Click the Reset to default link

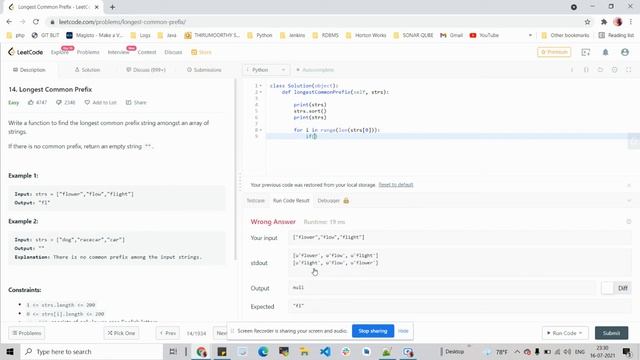396,185
